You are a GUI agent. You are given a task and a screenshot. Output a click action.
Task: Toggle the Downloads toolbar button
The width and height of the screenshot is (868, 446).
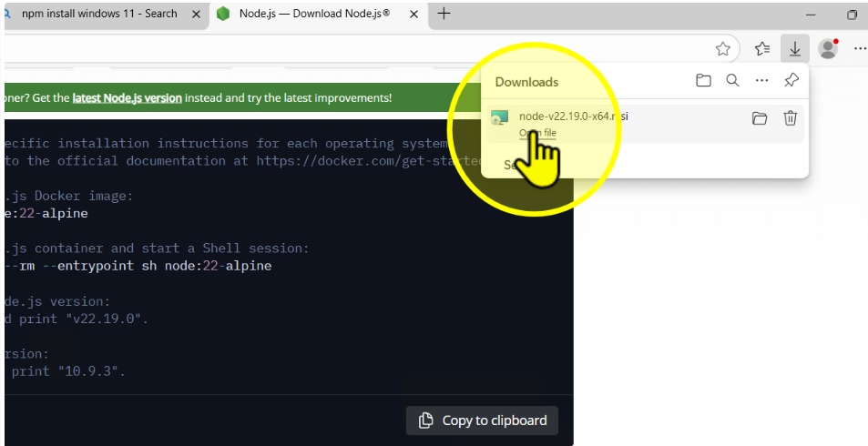click(x=795, y=49)
